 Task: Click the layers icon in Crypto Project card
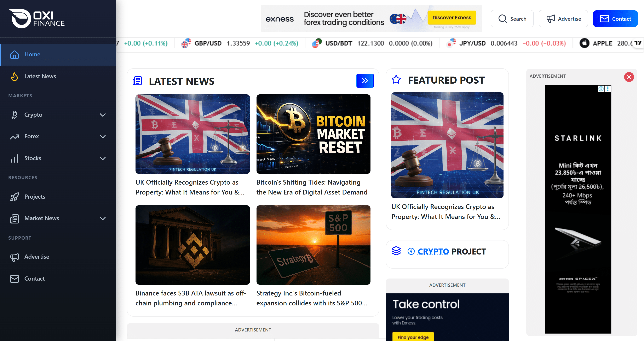click(x=396, y=251)
